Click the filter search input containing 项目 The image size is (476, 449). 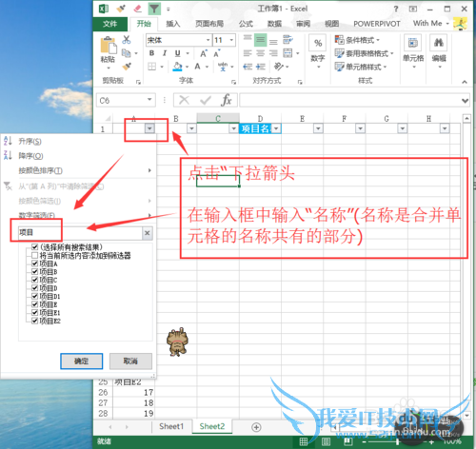coord(80,233)
